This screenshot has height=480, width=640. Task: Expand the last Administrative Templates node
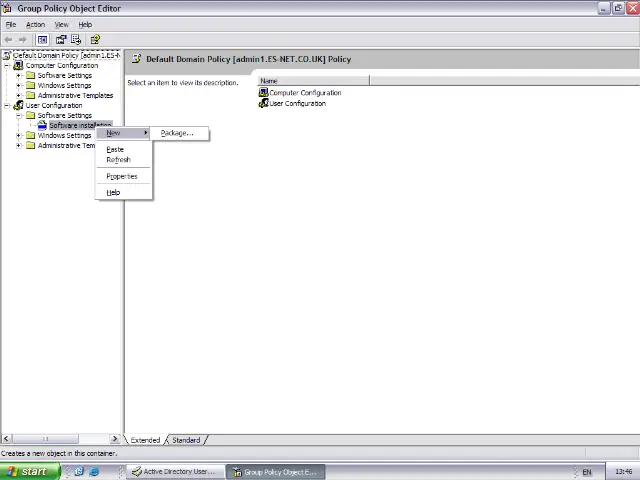pyautogui.click(x=19, y=145)
